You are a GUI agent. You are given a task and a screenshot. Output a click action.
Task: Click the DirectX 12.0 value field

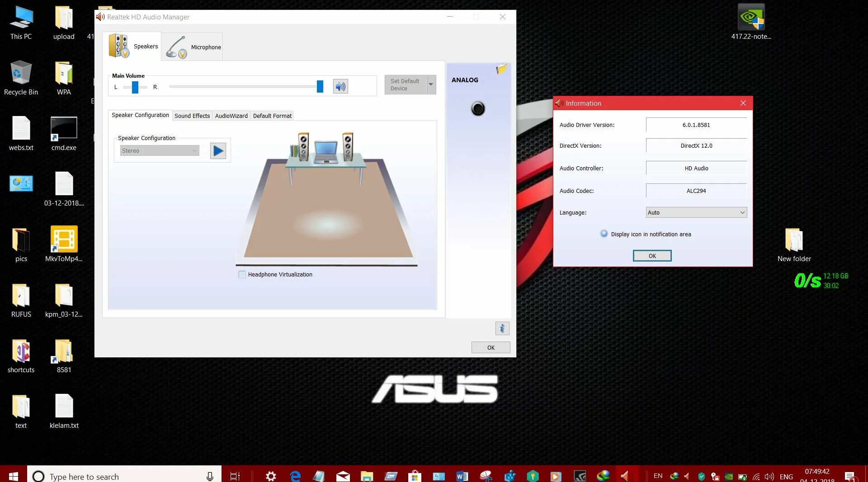[696, 145]
